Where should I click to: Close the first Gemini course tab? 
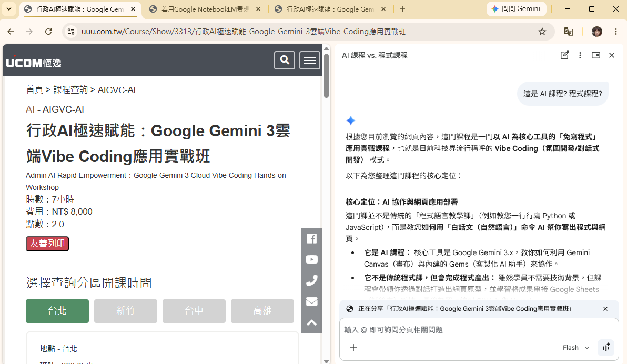(133, 9)
